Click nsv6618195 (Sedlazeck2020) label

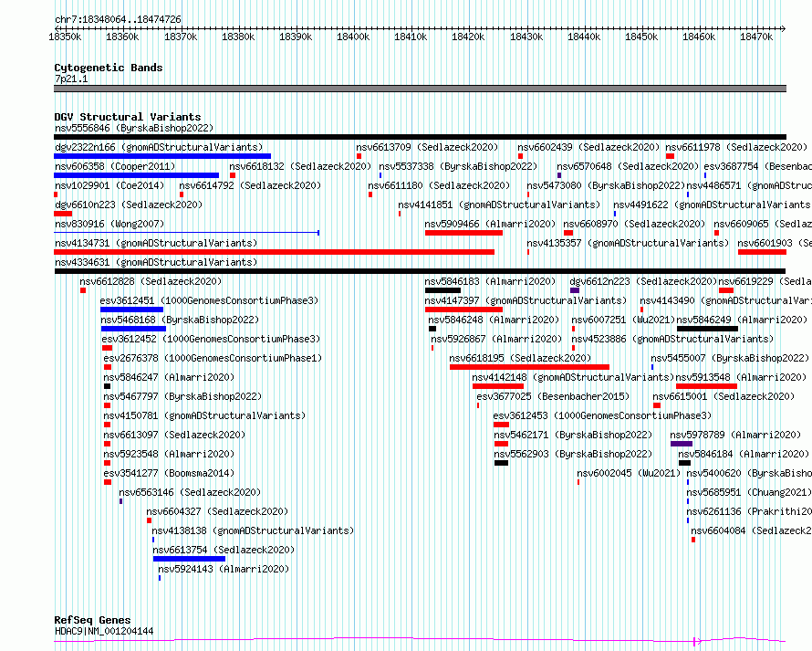pos(520,358)
